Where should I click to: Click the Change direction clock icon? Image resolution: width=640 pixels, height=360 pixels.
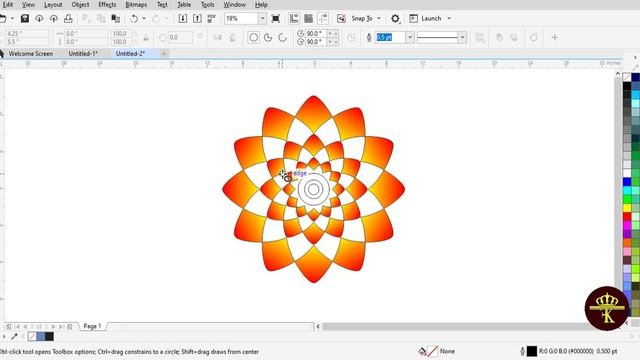tap(351, 38)
